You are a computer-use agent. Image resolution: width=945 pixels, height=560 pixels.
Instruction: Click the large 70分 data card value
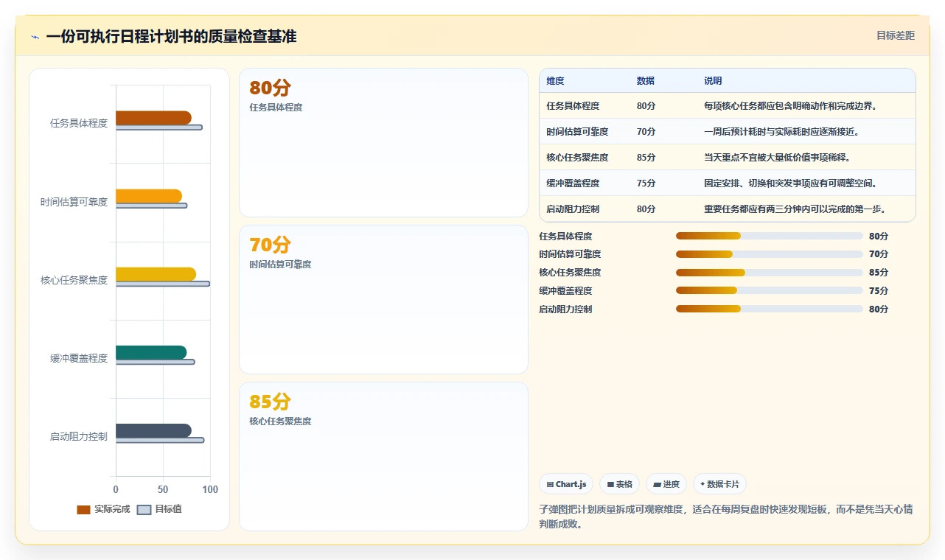pos(270,245)
